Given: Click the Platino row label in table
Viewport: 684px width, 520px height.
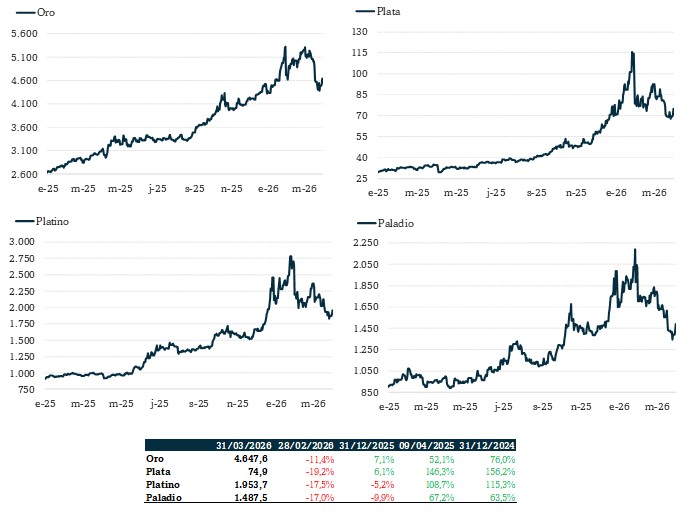Looking at the screenshot, I should [161, 484].
